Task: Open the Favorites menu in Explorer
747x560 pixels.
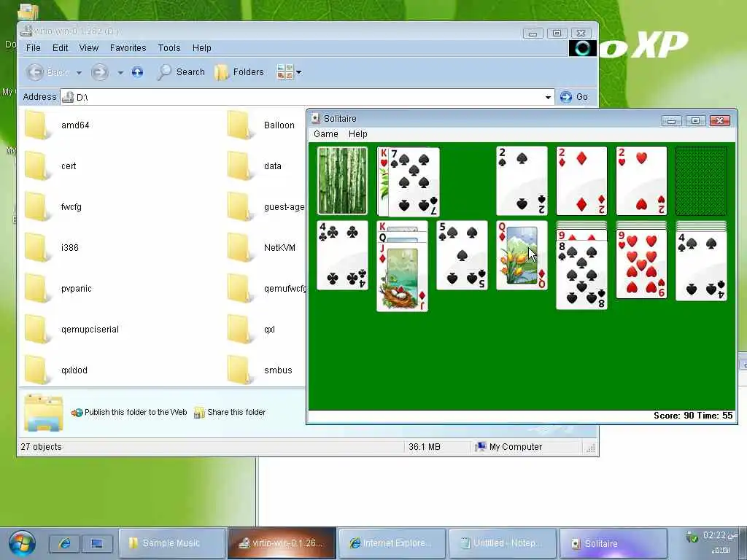Action: click(x=128, y=48)
